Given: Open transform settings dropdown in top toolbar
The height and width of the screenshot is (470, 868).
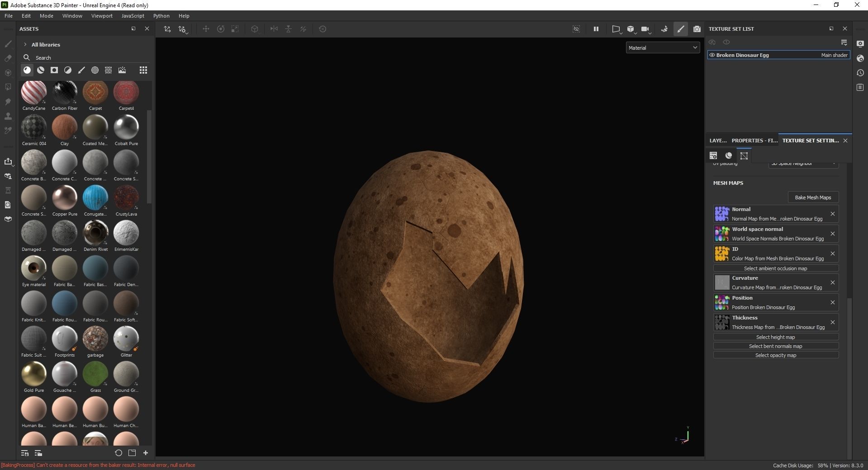Looking at the screenshot, I should (x=183, y=29).
